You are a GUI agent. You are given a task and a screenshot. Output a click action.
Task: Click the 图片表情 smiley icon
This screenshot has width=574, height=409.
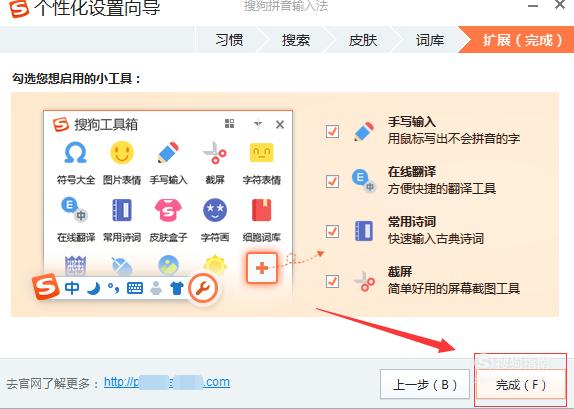click(x=122, y=152)
